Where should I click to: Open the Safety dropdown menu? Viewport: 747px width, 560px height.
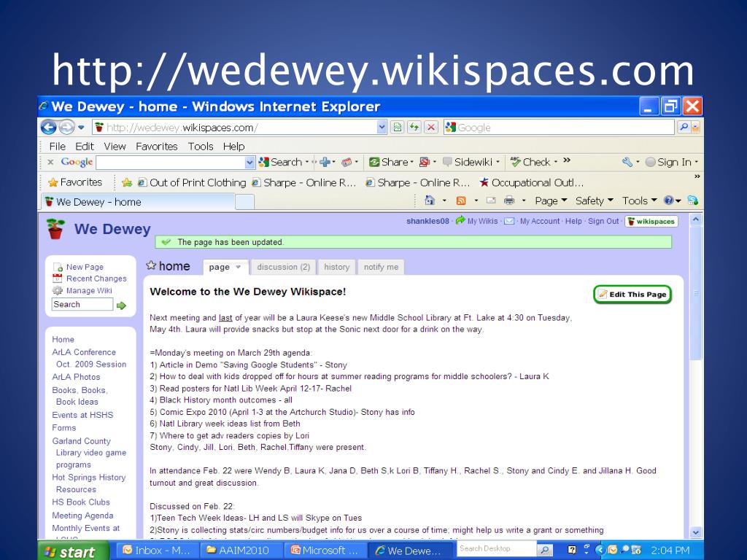594,201
